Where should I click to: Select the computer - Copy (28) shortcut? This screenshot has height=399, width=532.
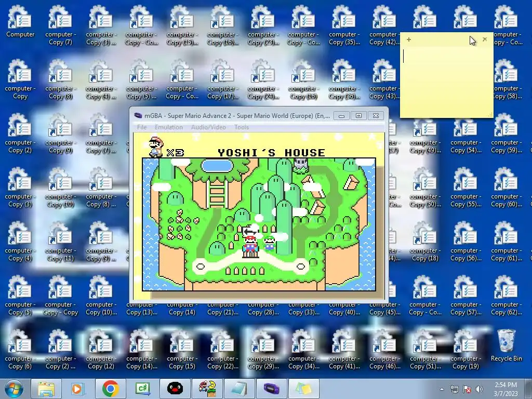point(263,309)
